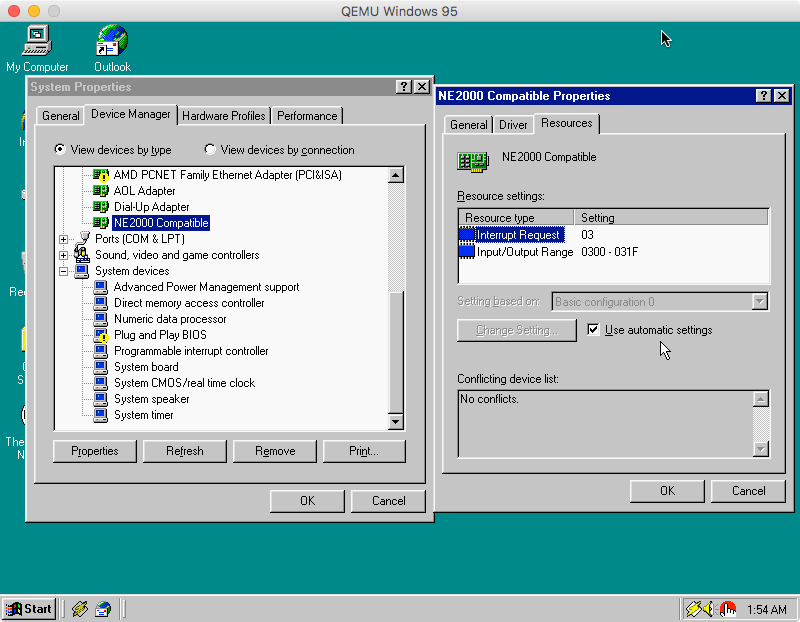Click the Setting column header
The width and height of the screenshot is (800, 622).
coord(671,217)
